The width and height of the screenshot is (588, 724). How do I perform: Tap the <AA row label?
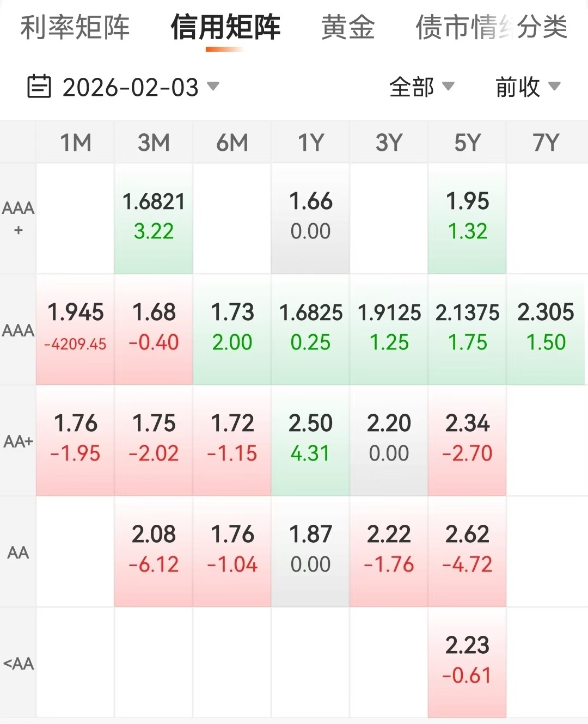[x=18, y=663]
